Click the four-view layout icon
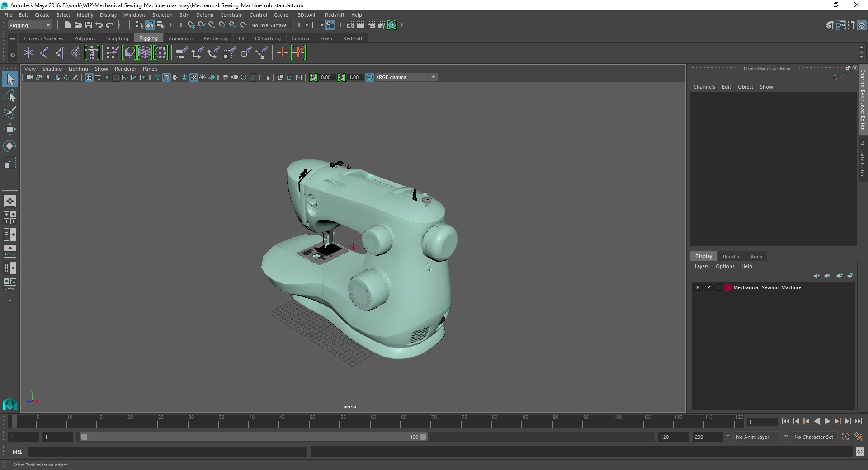 click(x=10, y=218)
